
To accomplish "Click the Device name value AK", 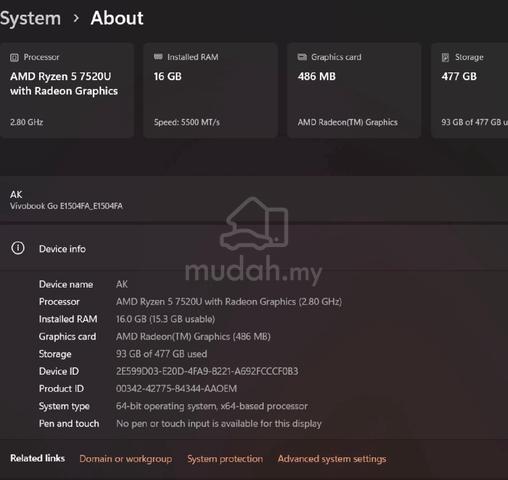I will click(122, 284).
